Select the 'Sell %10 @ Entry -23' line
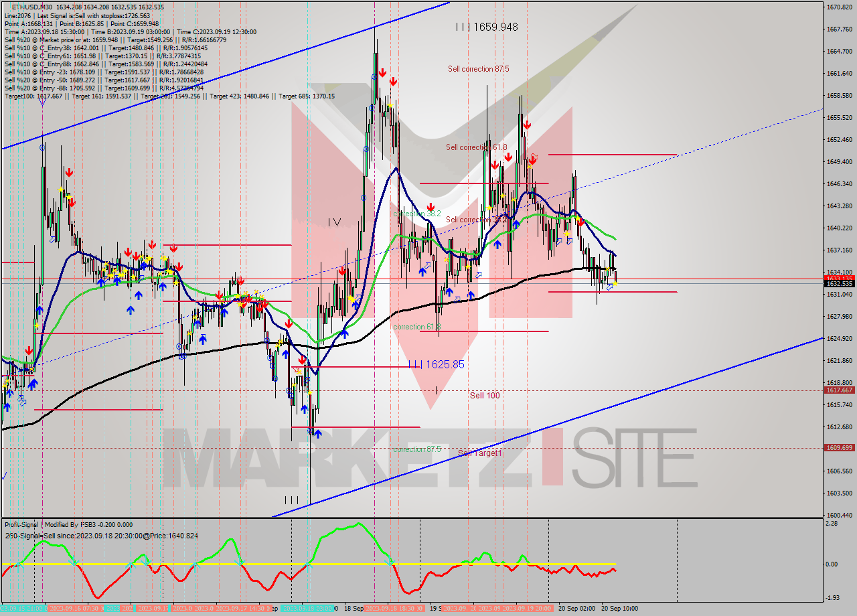 tap(104, 72)
